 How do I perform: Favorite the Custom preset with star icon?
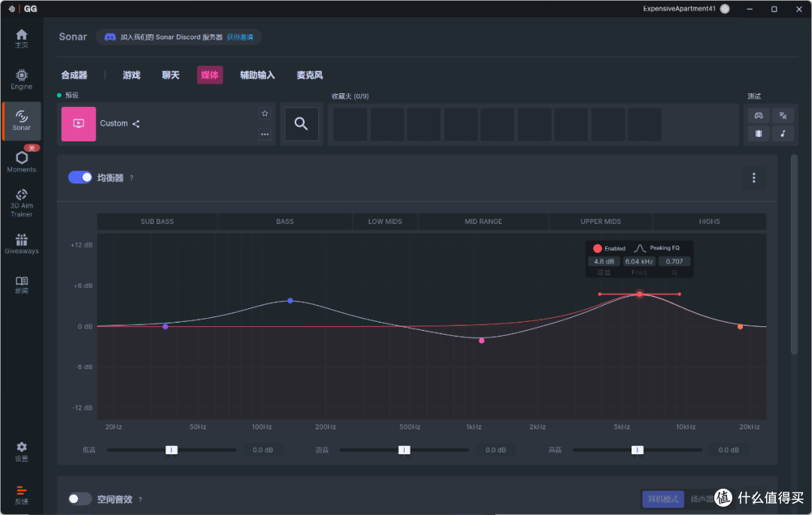point(265,114)
